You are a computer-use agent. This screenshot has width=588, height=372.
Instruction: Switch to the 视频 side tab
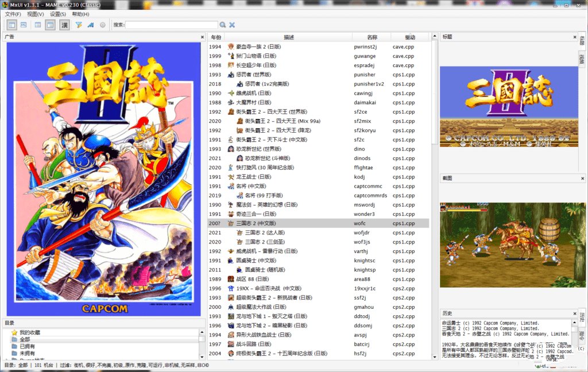(582, 59)
